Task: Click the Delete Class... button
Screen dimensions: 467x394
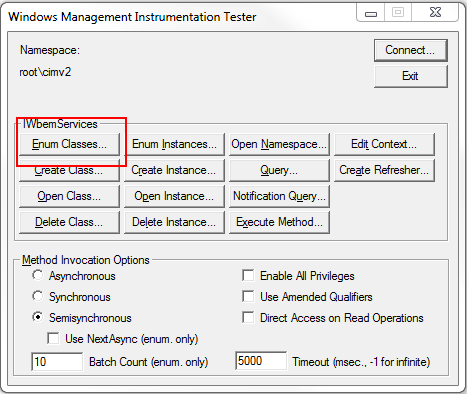Action: click(x=69, y=222)
